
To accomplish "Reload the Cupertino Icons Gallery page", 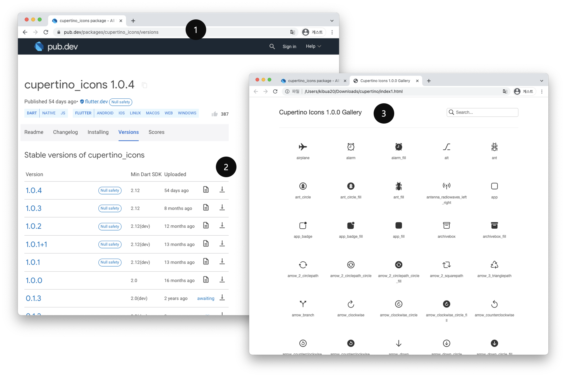I will pos(275,91).
